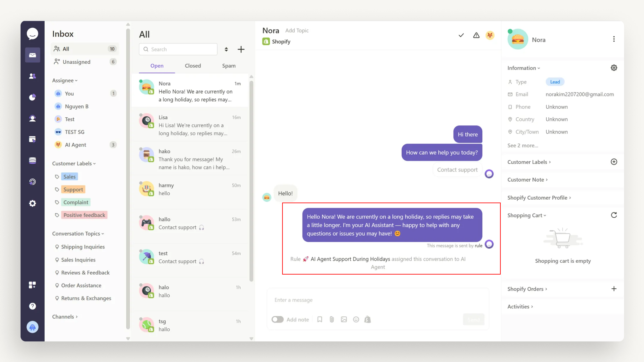Image resolution: width=644 pixels, height=362 pixels.
Task: Insert an emoji into the message
Action: (x=356, y=319)
